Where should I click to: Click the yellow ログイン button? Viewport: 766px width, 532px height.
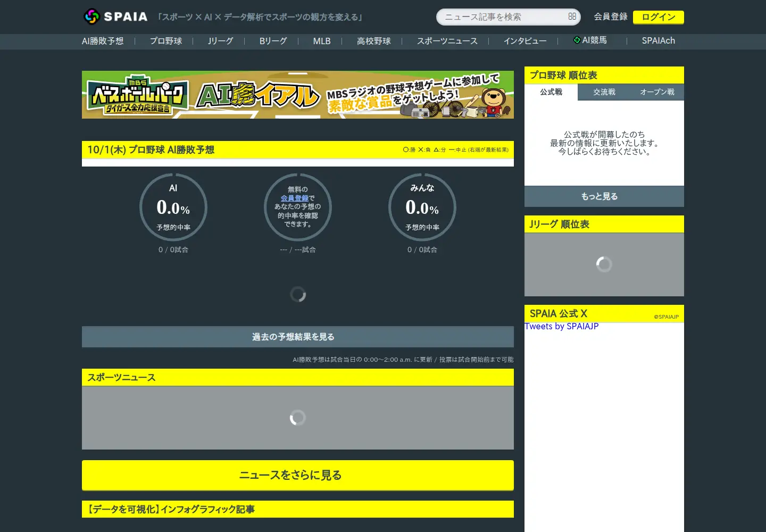tap(659, 17)
